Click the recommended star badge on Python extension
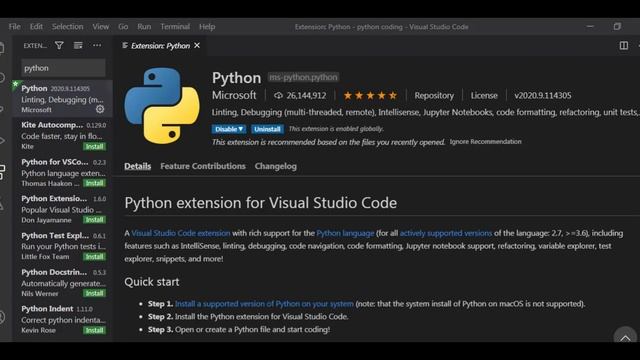The width and height of the screenshot is (640, 360). coord(16,84)
